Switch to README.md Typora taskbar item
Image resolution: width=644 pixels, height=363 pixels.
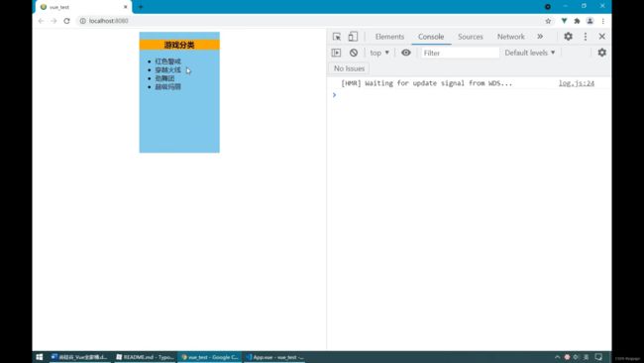click(x=145, y=357)
